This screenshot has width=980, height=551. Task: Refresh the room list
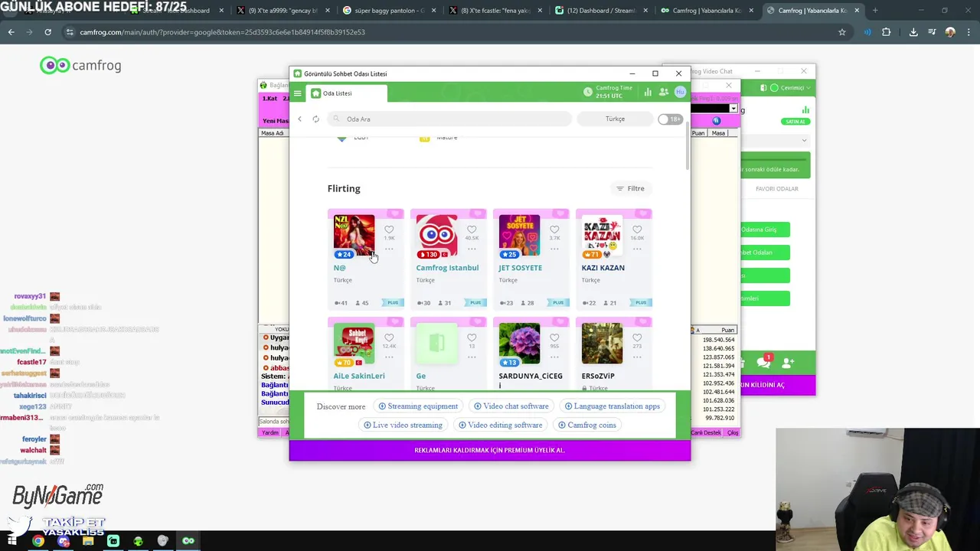[315, 119]
